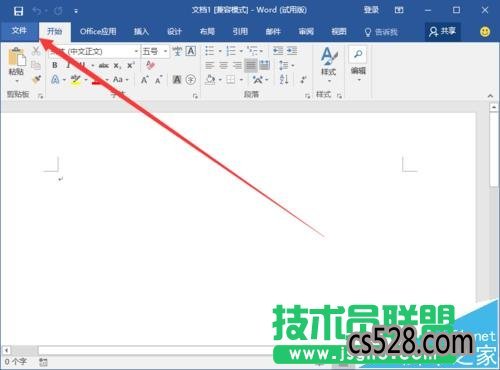Open the font size 五号 dropdown

point(165,52)
